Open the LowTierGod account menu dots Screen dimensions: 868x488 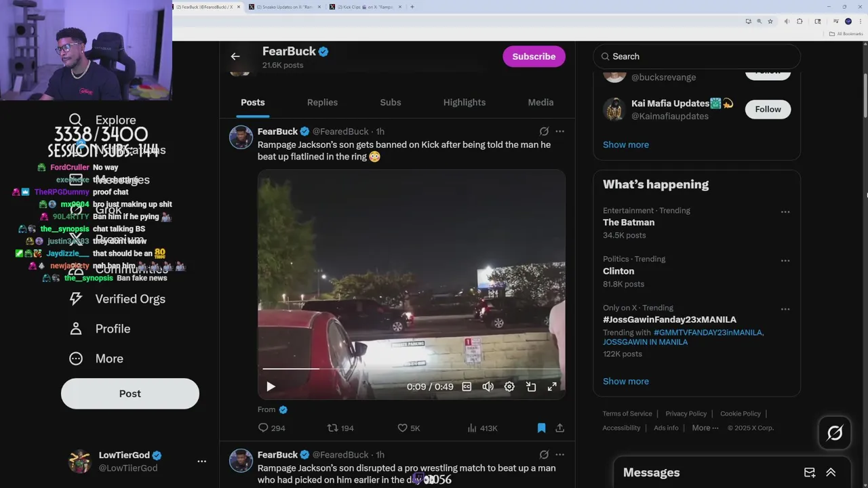201,461
